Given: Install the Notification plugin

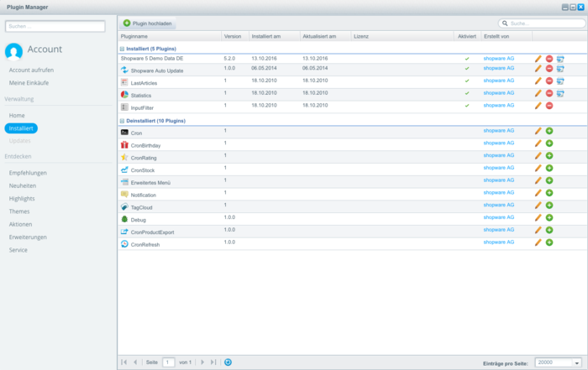Looking at the screenshot, I should 549,192.
